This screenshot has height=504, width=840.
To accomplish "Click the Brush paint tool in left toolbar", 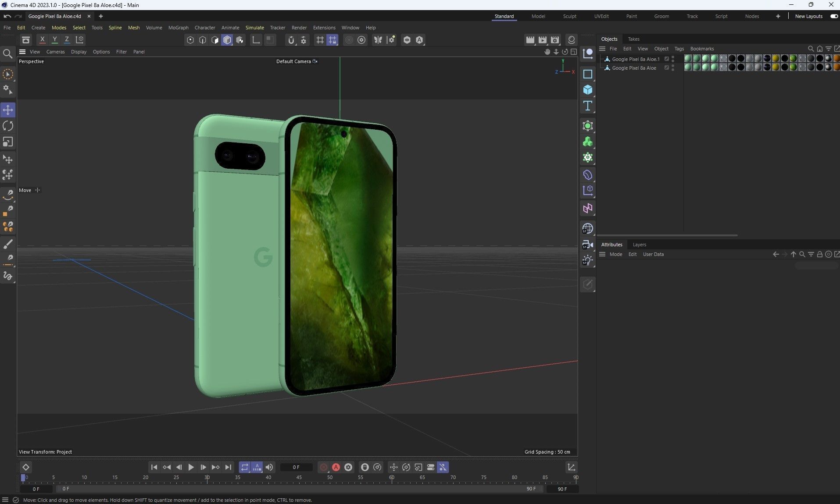I will pyautogui.click(x=8, y=244).
